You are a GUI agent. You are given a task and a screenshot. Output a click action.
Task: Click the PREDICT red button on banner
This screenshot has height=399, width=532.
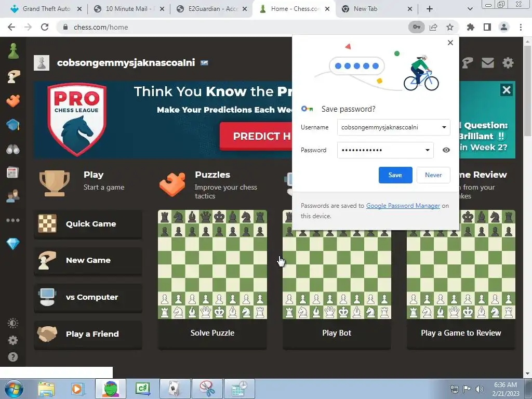tap(256, 136)
